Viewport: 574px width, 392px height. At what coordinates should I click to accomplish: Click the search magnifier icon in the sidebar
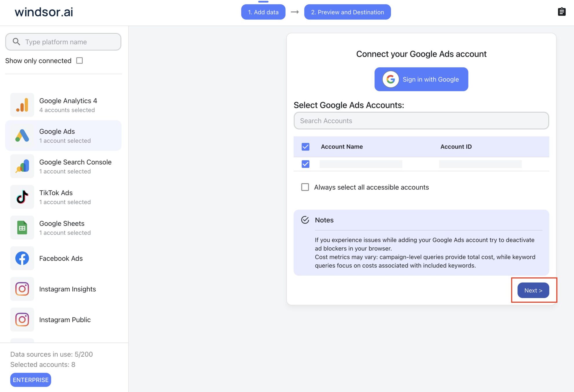(x=17, y=42)
